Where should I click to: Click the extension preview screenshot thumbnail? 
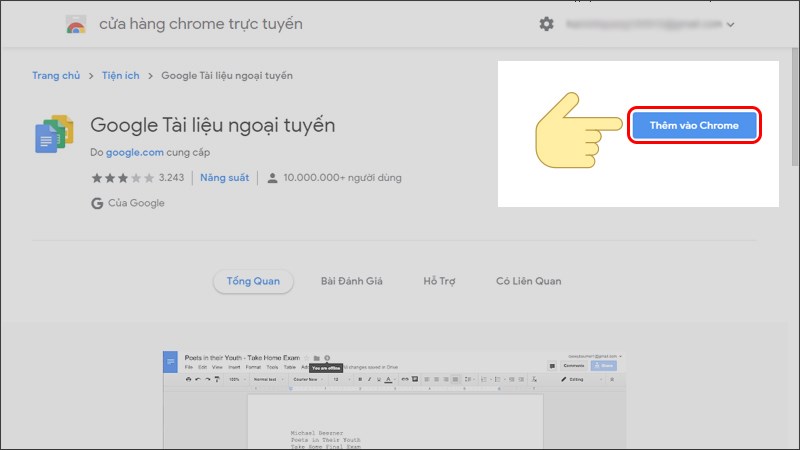point(394,400)
